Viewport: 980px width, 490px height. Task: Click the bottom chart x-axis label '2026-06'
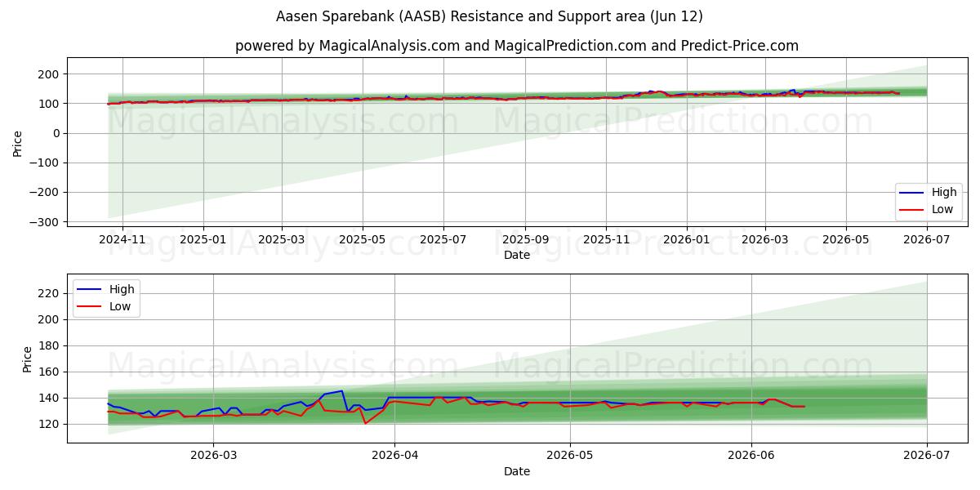coord(751,456)
